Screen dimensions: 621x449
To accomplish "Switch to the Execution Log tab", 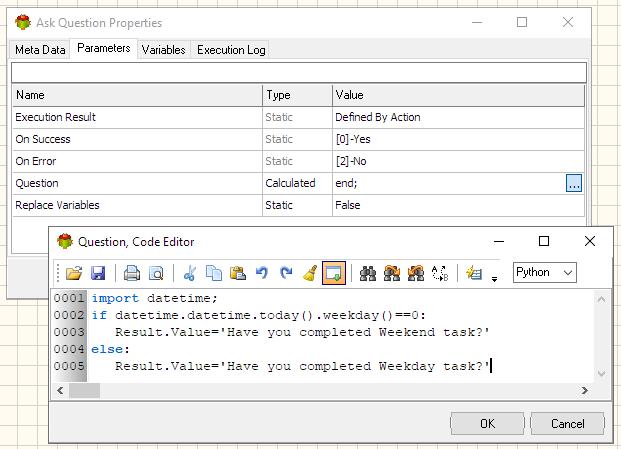I will (231, 50).
